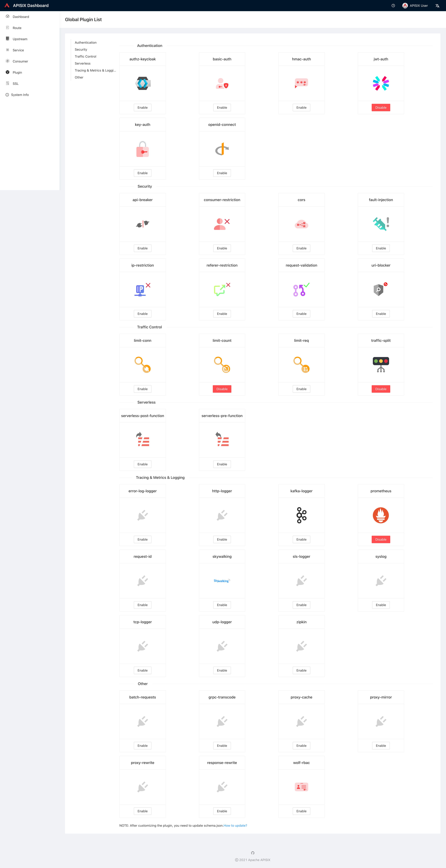Click the skywalking plugin logo
The image size is (446, 868).
pyautogui.click(x=222, y=581)
